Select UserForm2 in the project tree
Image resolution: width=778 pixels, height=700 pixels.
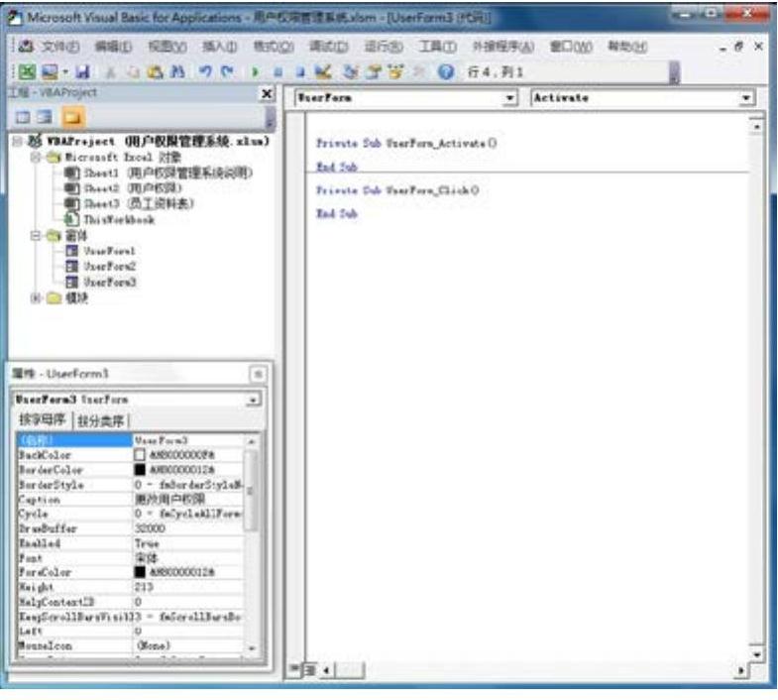coord(101,267)
